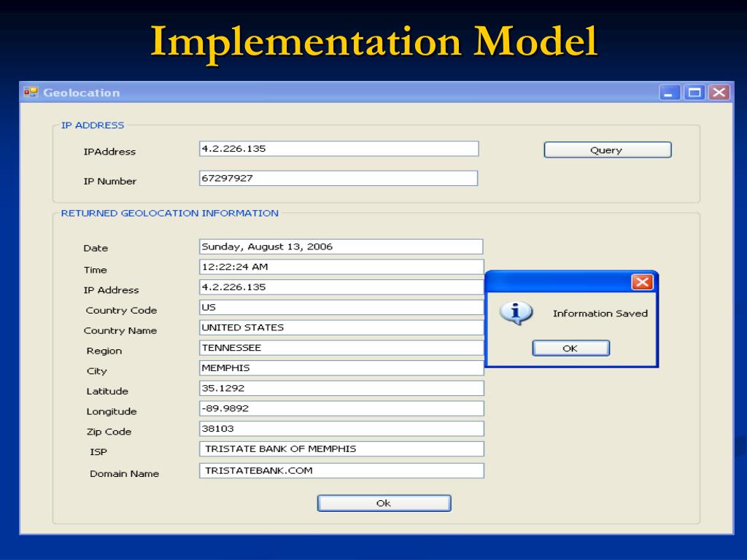
Task: Click the returned IP Address field in the geolocation results
Action: 341,287
